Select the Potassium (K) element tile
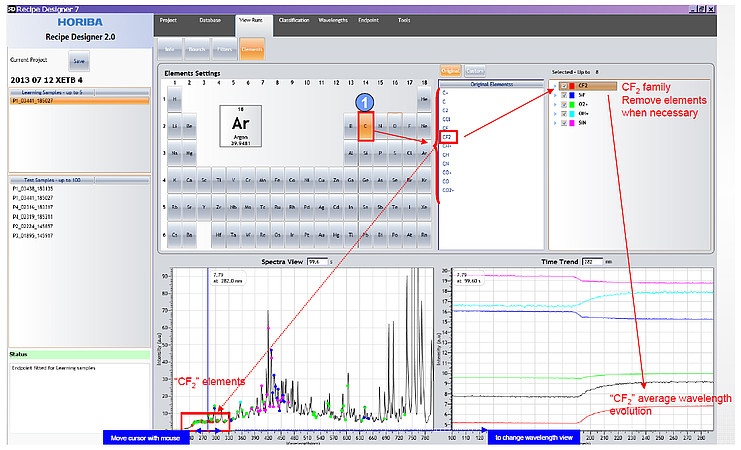The width and height of the screenshot is (741, 450). [x=176, y=180]
